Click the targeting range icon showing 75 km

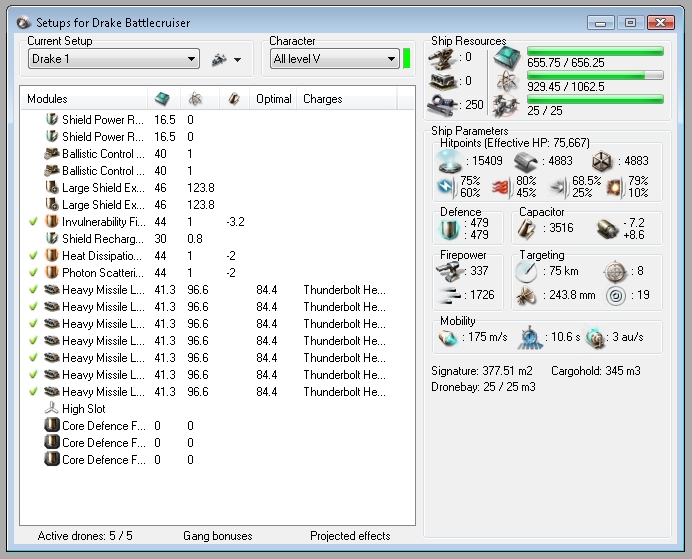point(526,271)
